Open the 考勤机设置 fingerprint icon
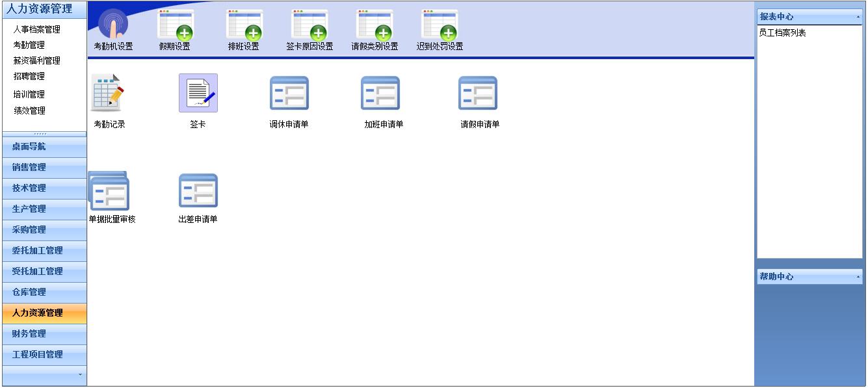This screenshot has width=868, height=388. point(113,25)
